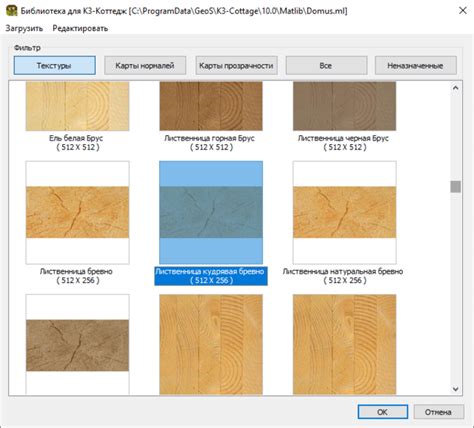
Task: Show all items with Все filter
Action: point(326,65)
